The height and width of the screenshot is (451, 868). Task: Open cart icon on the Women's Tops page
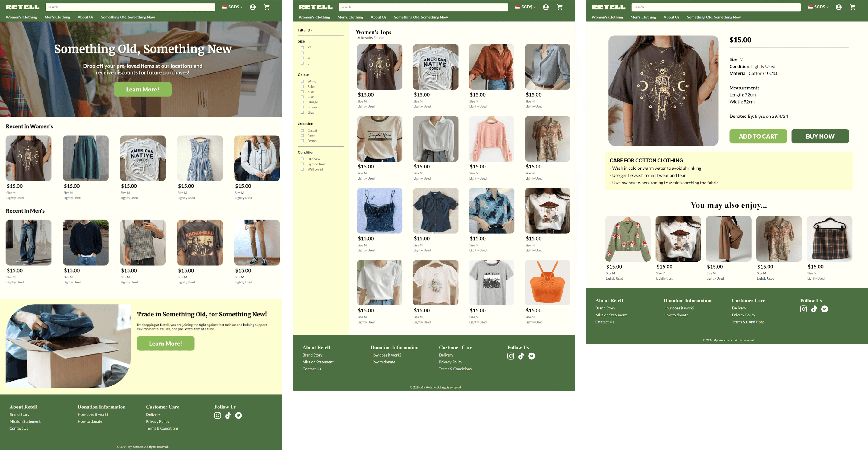click(x=560, y=7)
